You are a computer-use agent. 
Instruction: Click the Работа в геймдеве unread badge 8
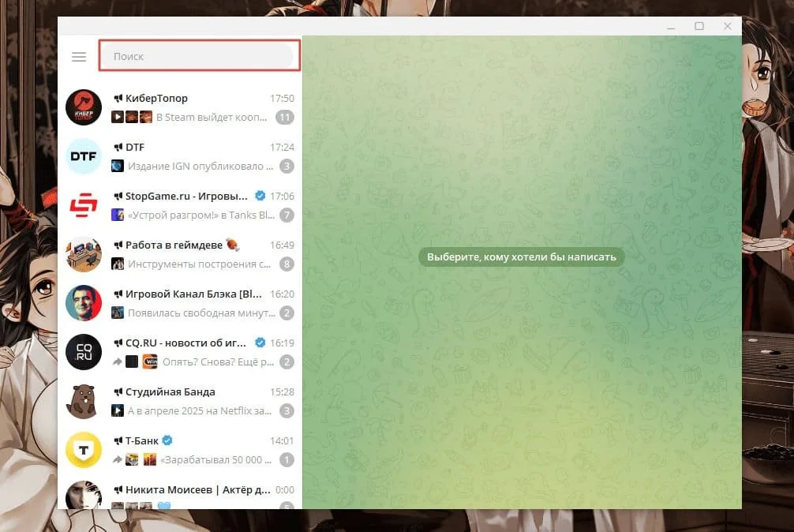pos(287,264)
